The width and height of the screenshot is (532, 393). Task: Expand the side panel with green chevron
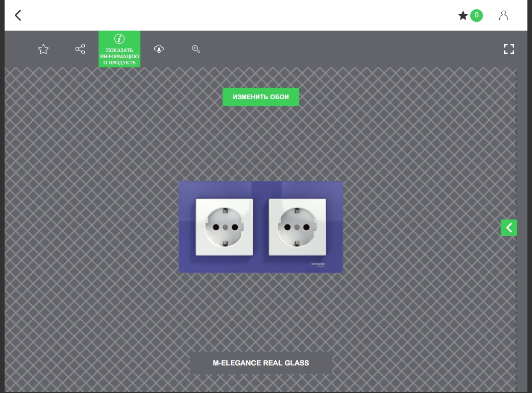(x=509, y=228)
